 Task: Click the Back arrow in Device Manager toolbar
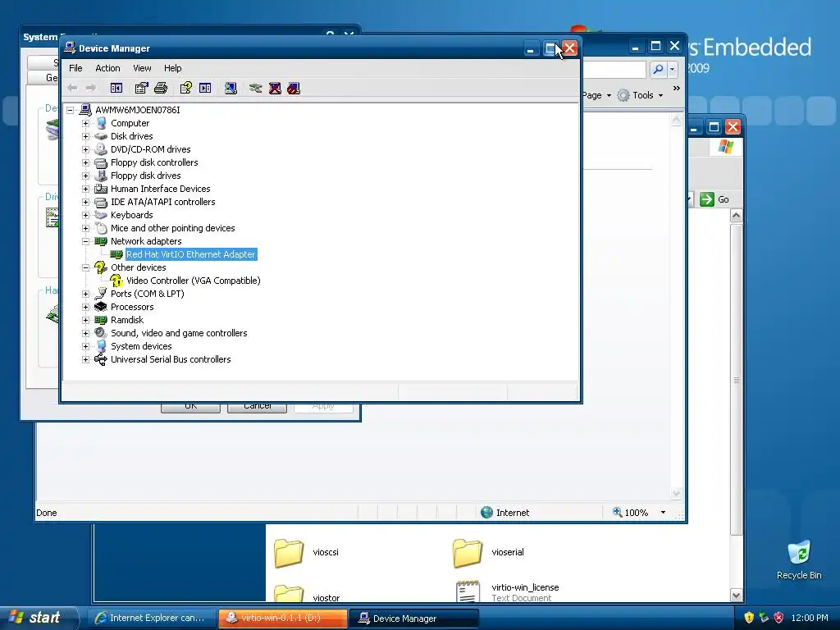click(72, 88)
